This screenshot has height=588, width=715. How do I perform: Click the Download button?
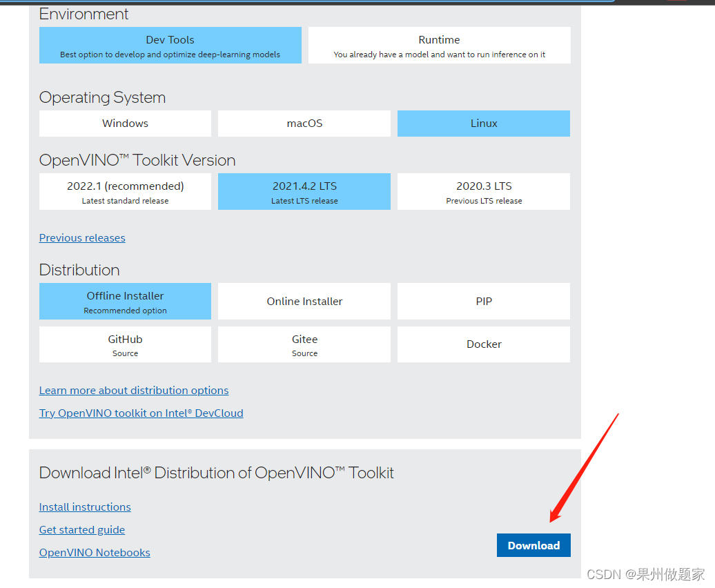point(533,545)
